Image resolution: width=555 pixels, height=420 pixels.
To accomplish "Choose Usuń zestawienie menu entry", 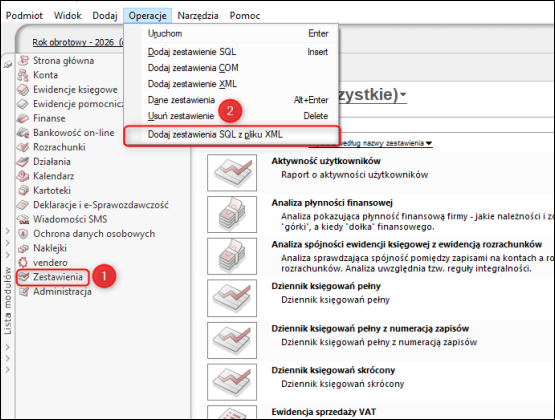I will point(232,116).
